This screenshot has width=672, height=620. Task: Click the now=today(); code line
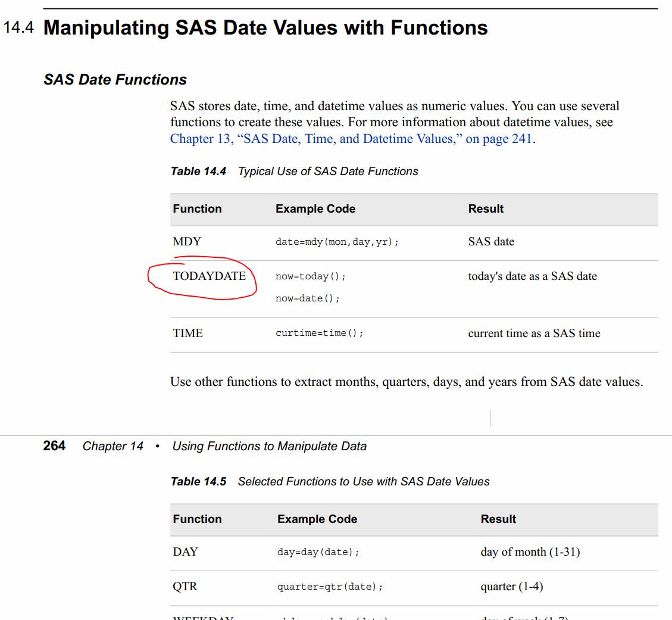click(x=310, y=276)
